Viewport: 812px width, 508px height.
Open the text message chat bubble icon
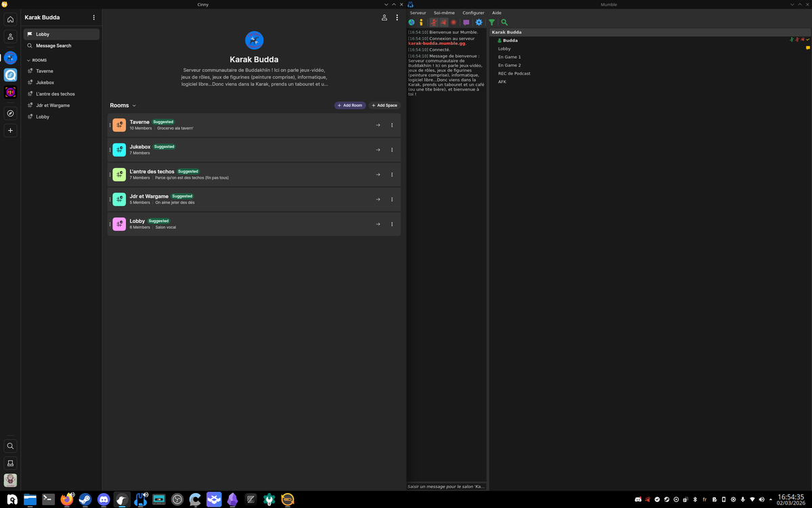[x=466, y=22]
